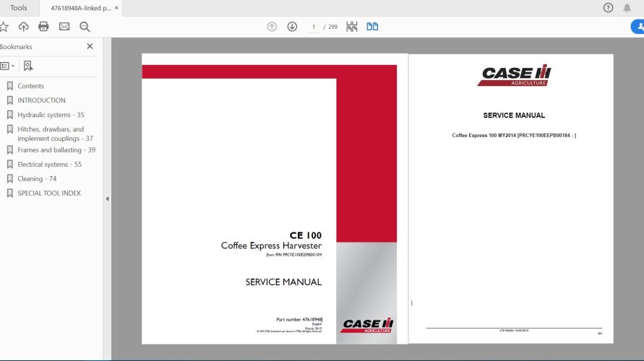Click the 'Part number 47618948' text

tap(299, 320)
